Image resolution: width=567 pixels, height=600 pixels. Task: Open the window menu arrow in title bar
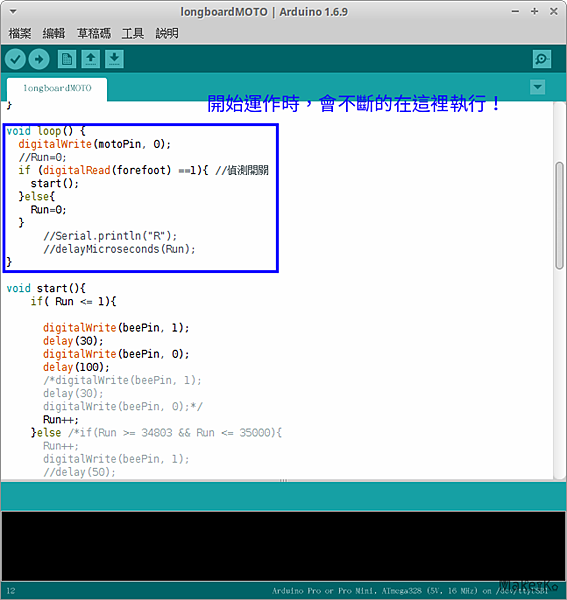(13, 12)
